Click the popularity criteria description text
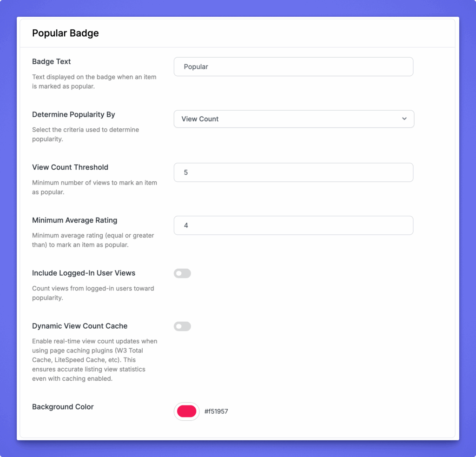 (86, 134)
